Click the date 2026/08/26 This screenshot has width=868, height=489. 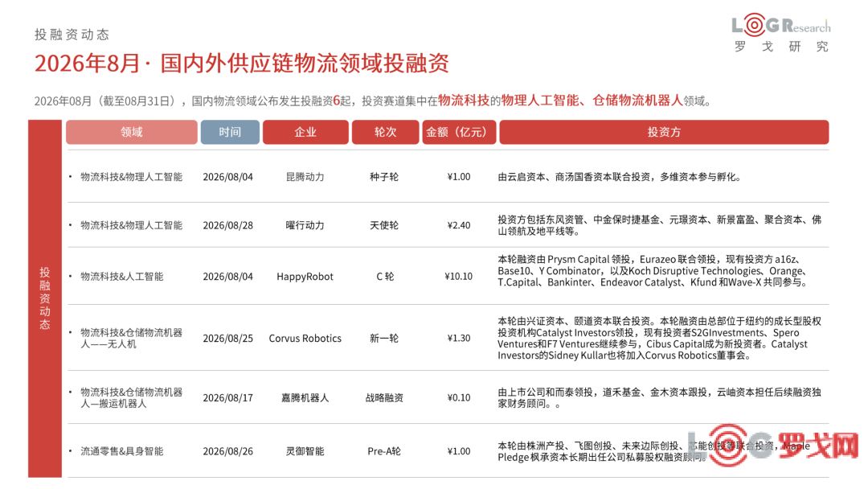(x=228, y=451)
